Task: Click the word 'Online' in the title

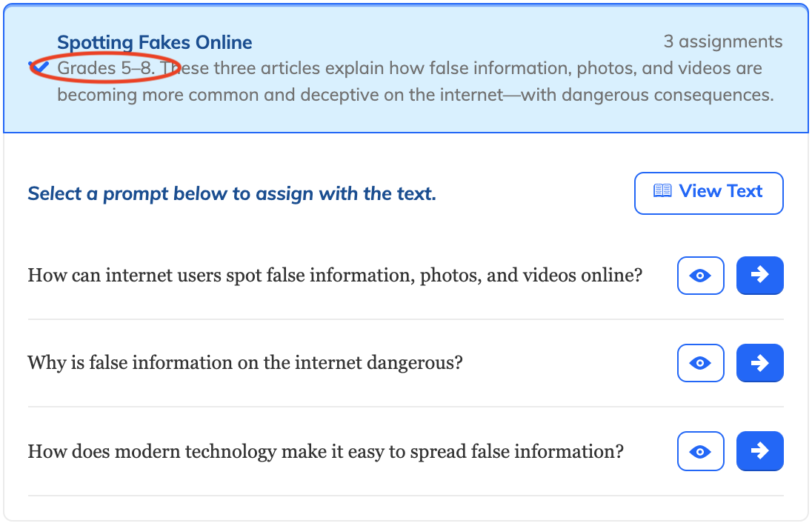Action: (x=224, y=42)
